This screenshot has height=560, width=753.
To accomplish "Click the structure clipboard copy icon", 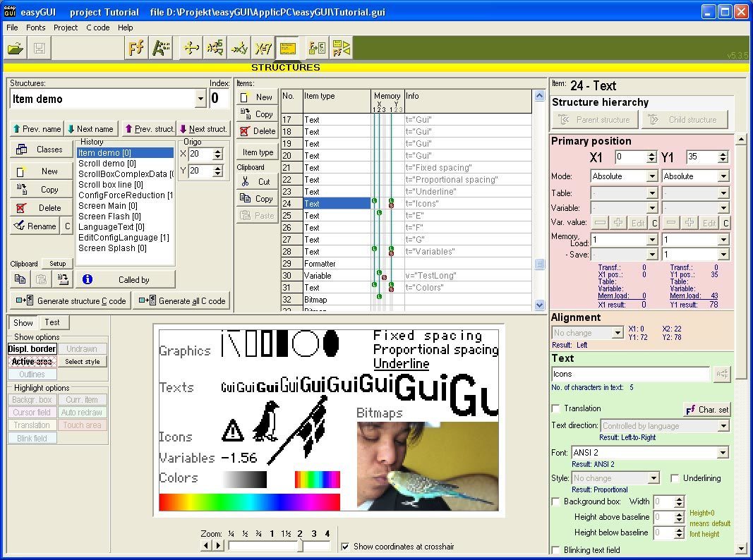I will 20,279.
